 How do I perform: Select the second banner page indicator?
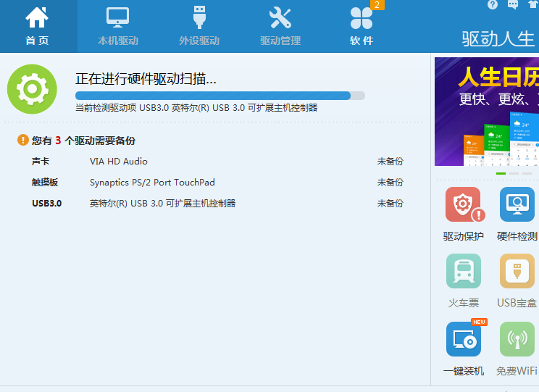click(x=514, y=174)
